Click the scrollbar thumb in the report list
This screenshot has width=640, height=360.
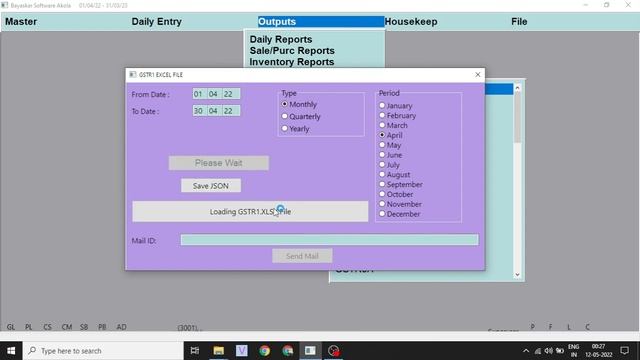coord(518,118)
